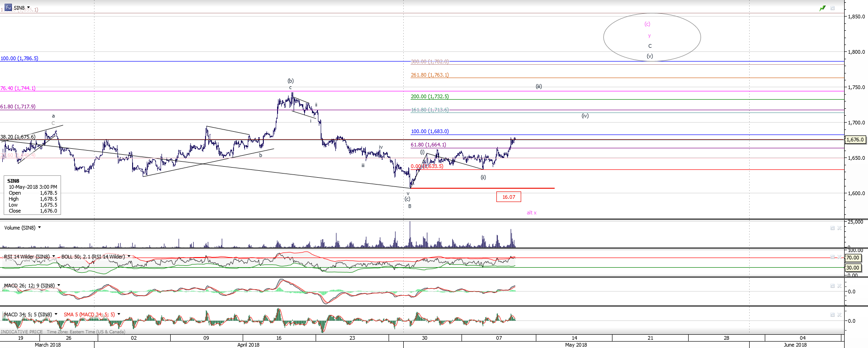
Task: Click date 30 on the time axis
Action: pyautogui.click(x=424, y=338)
